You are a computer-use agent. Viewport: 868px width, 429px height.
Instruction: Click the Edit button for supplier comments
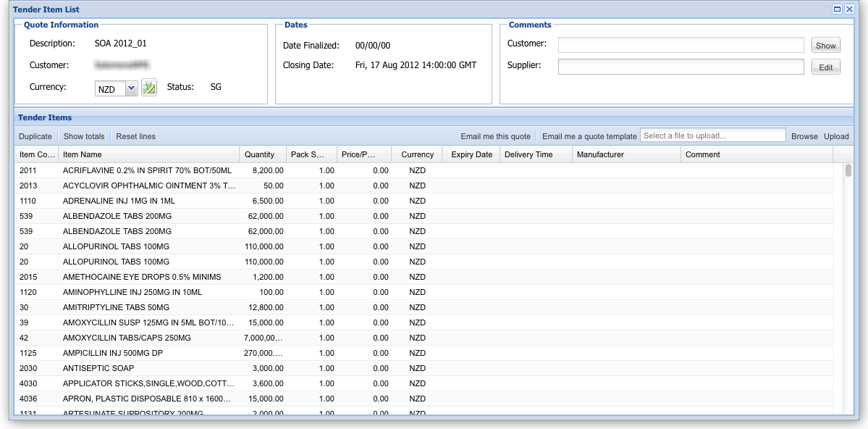[x=825, y=67]
